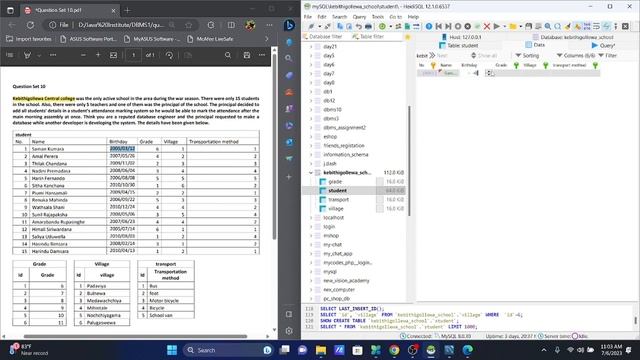This screenshot has width=640, height=360.
Task: Click the copy icon in HeidiSQL toolbar
Action: [340, 26]
